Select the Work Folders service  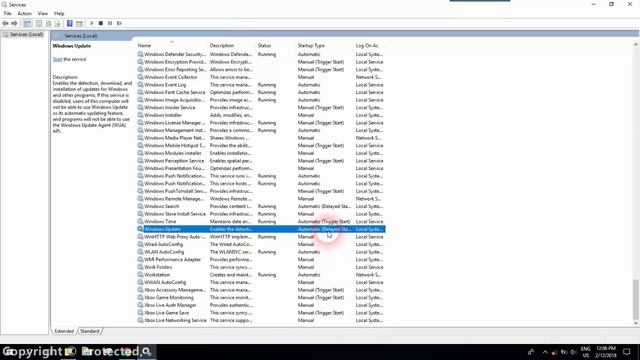(261, 267)
